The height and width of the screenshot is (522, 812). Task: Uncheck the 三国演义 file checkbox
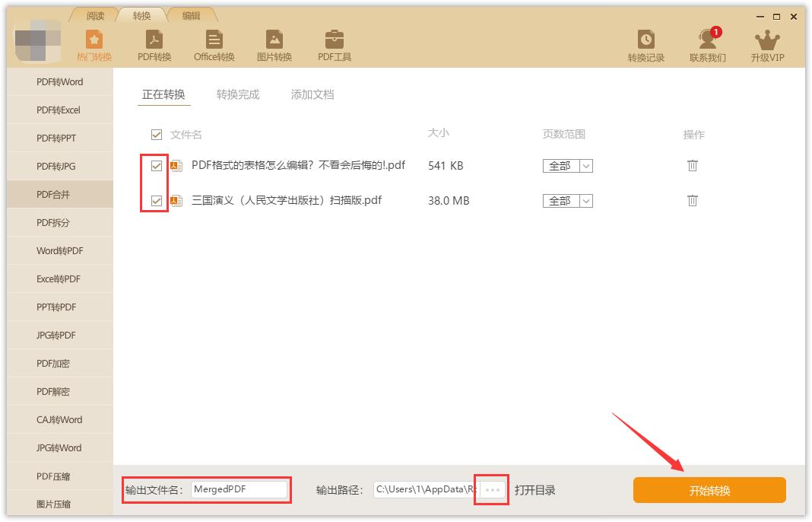coord(156,200)
